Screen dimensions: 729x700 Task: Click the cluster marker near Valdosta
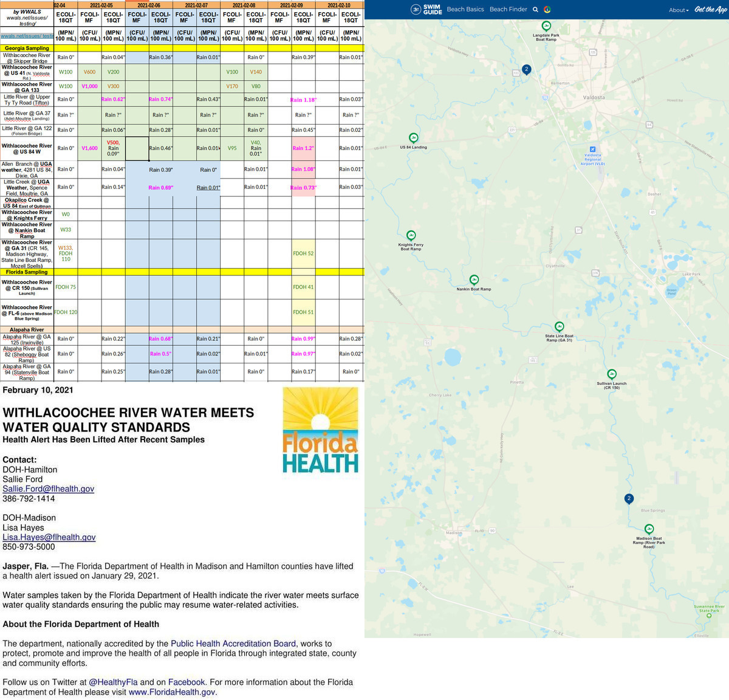click(527, 69)
